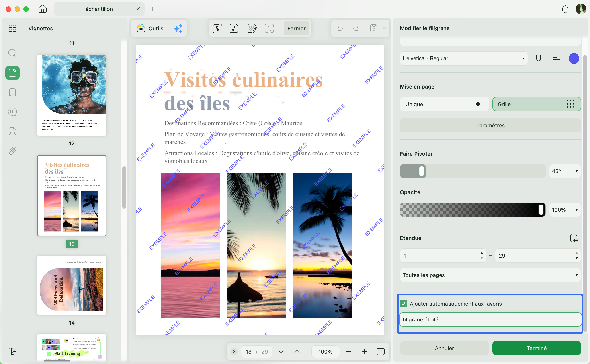Close the échantillon tab

tap(138, 9)
